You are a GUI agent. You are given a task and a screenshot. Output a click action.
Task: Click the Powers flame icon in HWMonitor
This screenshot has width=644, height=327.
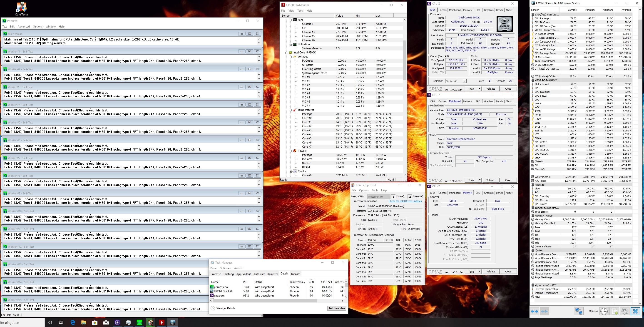click(295, 151)
